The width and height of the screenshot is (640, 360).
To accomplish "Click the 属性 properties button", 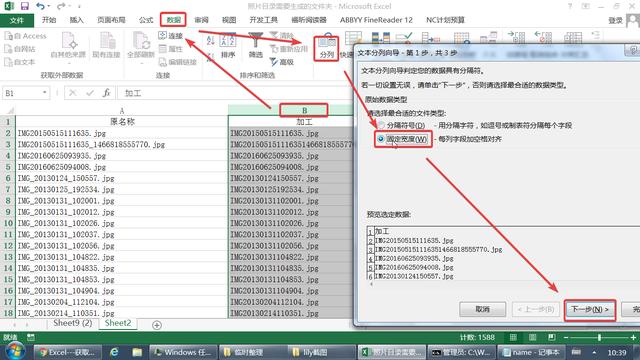I will click(171, 49).
